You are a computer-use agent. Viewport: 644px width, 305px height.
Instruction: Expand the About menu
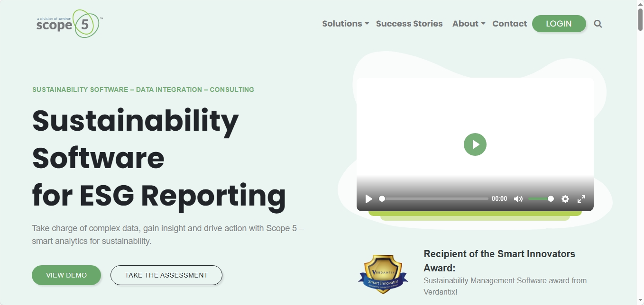[x=465, y=24]
